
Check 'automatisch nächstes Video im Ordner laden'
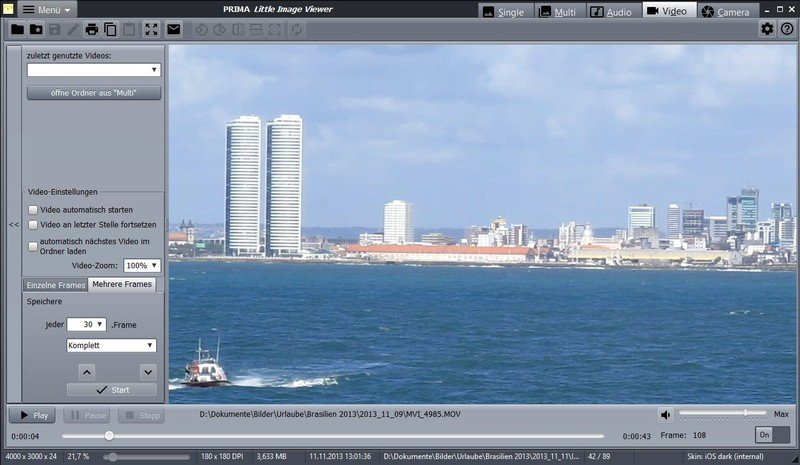tap(33, 246)
